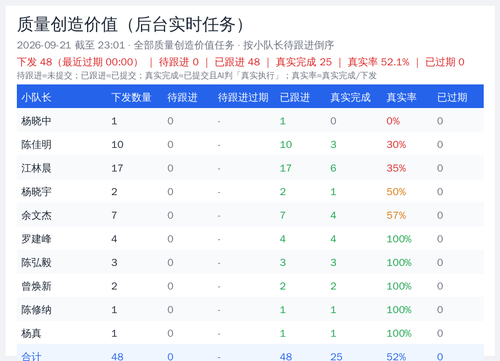This screenshot has width=500, height=361.
Task: Select the name 陈弘毅
Action: [36, 263]
